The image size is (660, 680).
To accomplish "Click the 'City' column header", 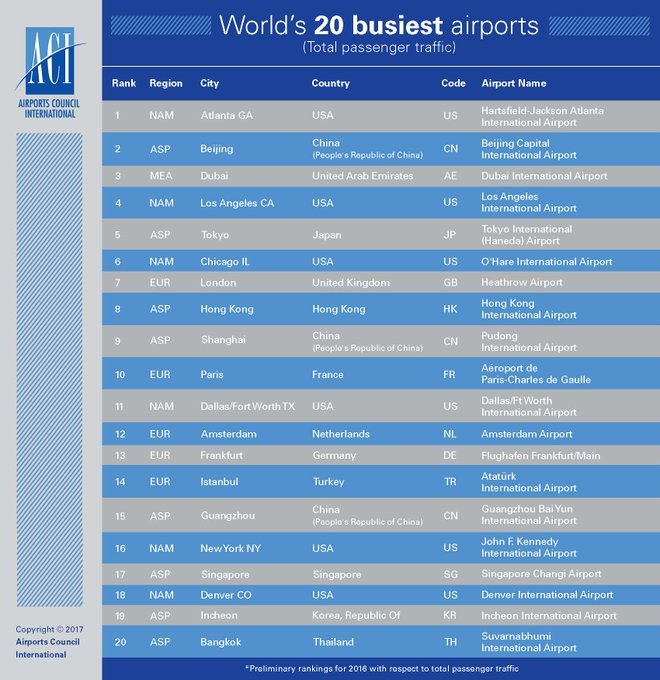I will pyautogui.click(x=209, y=83).
